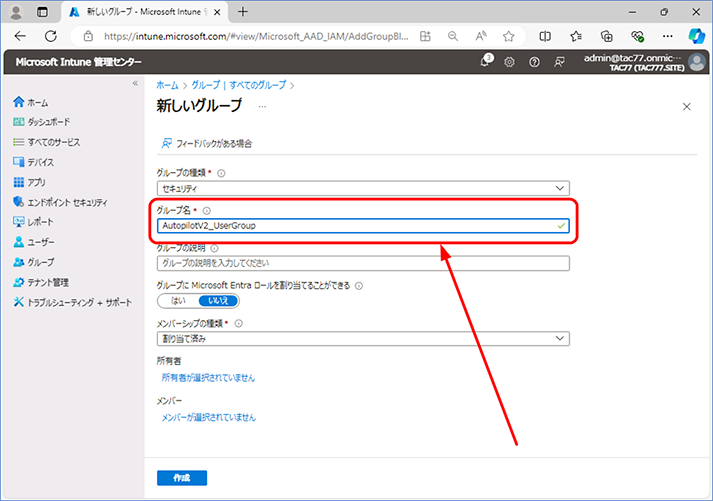Open a new browser tab

(243, 12)
